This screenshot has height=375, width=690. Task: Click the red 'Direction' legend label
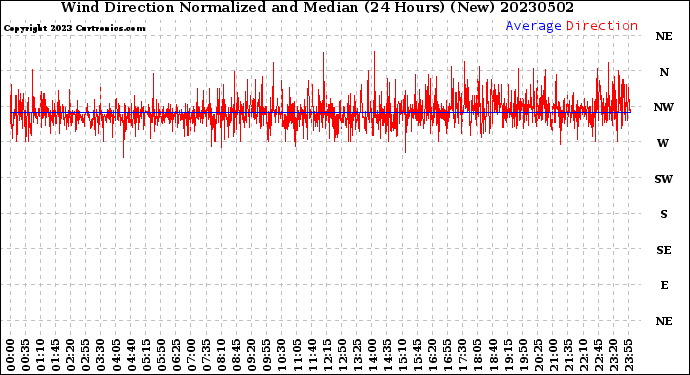[602, 26]
